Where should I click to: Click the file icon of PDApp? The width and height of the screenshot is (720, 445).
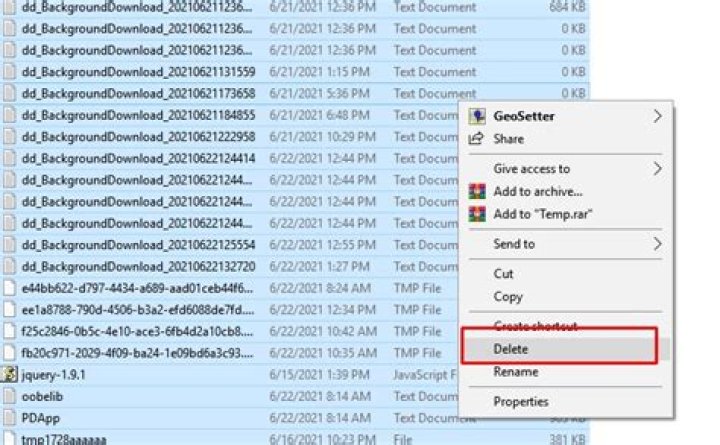pos(9,417)
